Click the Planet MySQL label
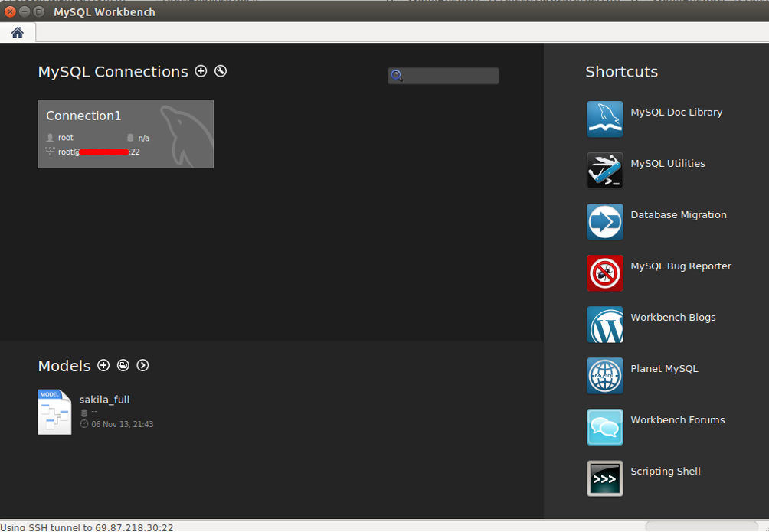769x532 pixels. 664,369
